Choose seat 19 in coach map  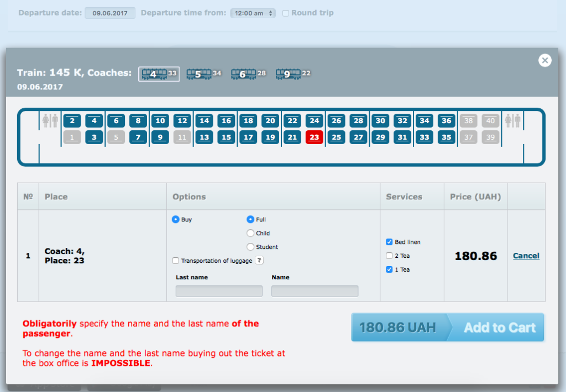(270, 137)
